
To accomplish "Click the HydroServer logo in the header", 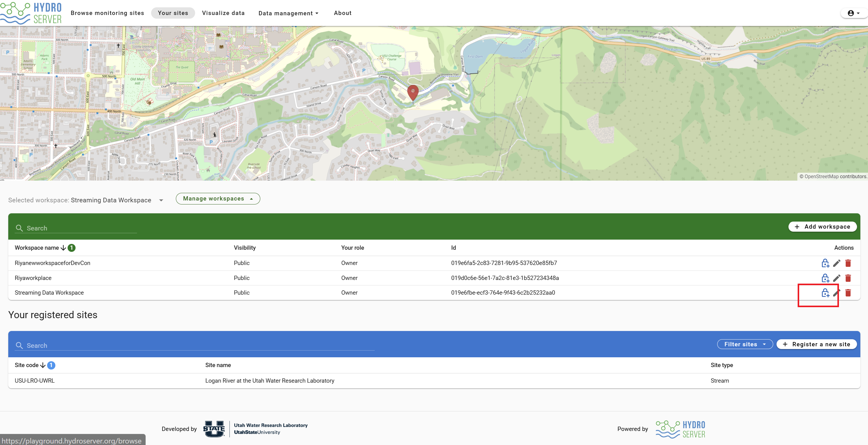I will click(31, 13).
